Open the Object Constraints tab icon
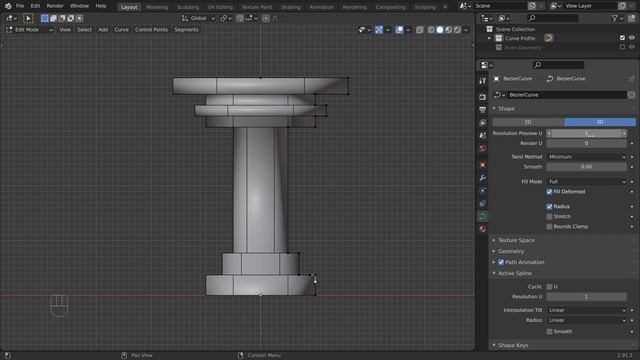Image resolution: width=640 pixels, height=360 pixels. 482,204
